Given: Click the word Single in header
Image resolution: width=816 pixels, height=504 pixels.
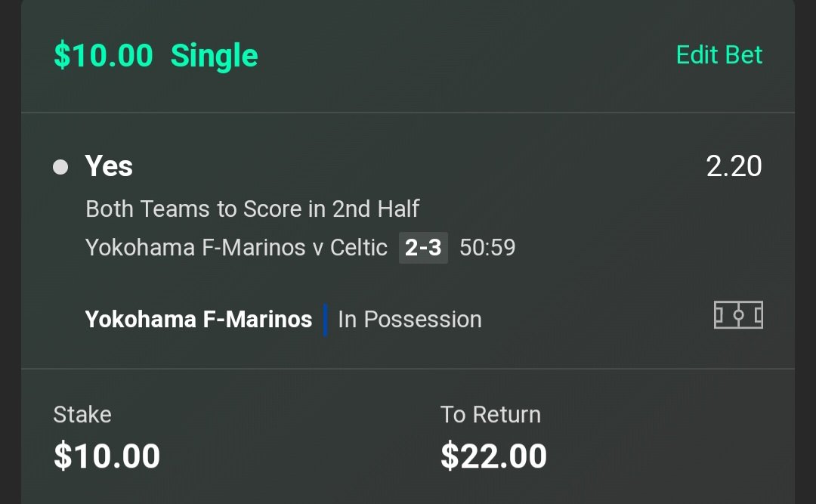Looking at the screenshot, I should (x=215, y=55).
